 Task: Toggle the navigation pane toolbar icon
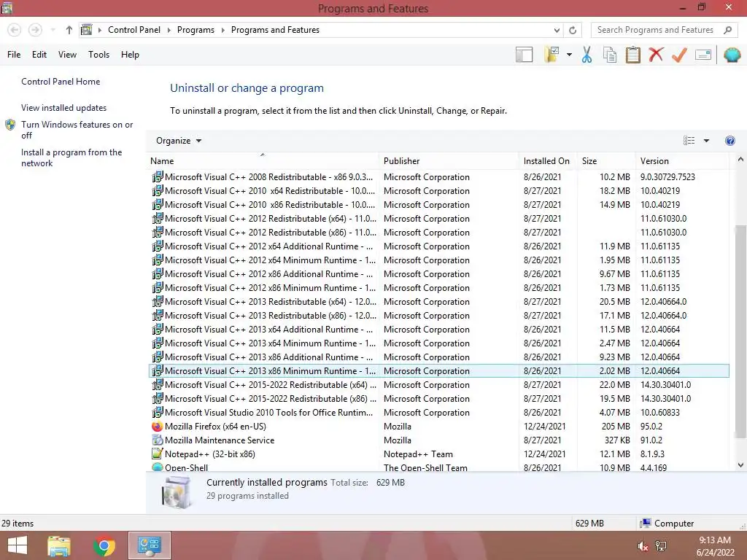[524, 55]
